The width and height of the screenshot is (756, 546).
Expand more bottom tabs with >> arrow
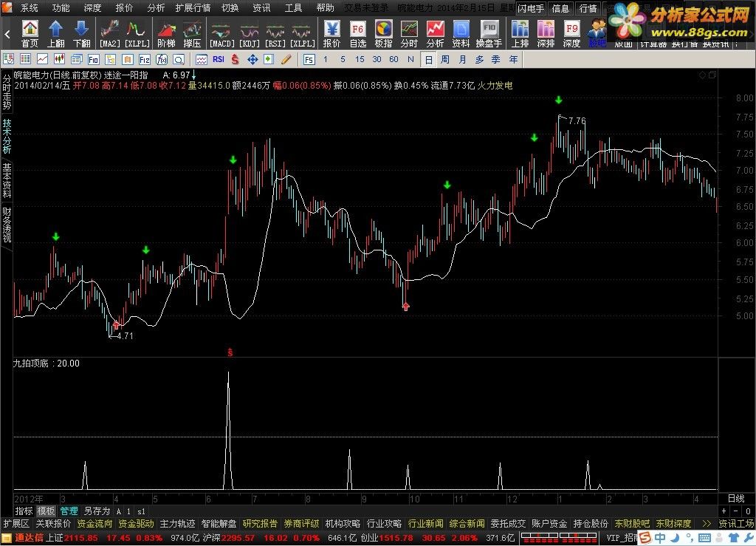(707, 524)
